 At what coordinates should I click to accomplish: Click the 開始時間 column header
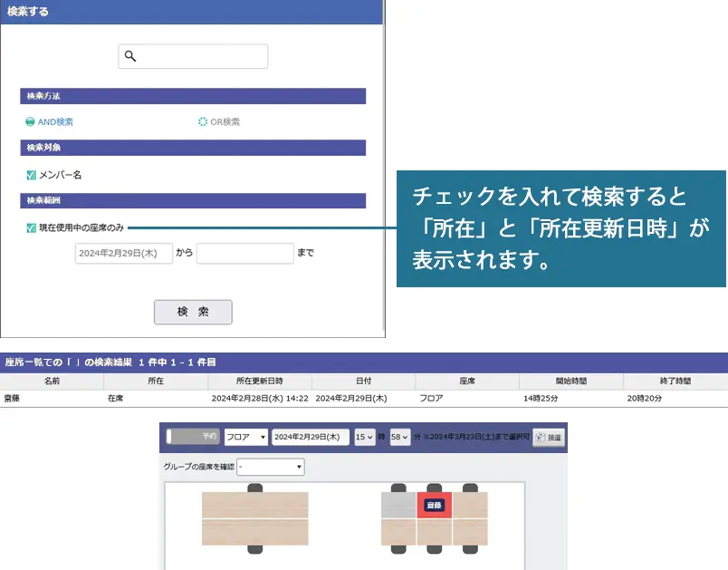571,382
